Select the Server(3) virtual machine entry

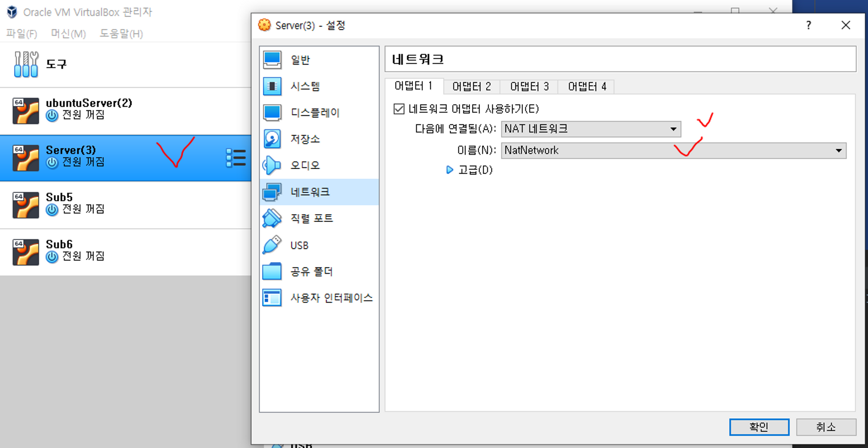click(x=126, y=158)
